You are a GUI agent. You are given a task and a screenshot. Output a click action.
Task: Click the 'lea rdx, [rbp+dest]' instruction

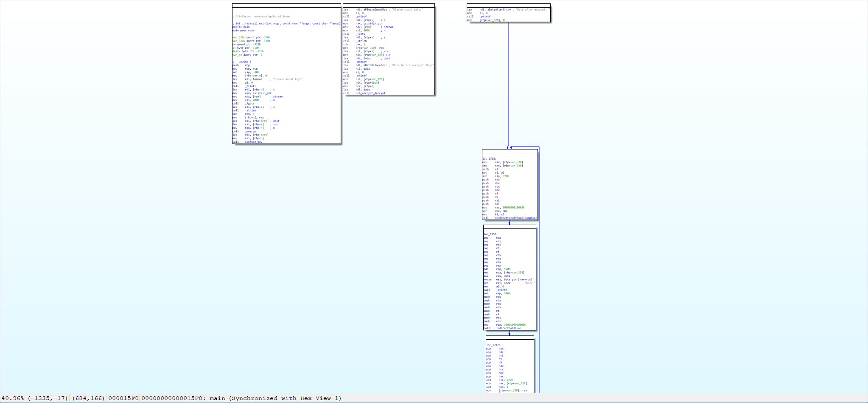pos(361,82)
